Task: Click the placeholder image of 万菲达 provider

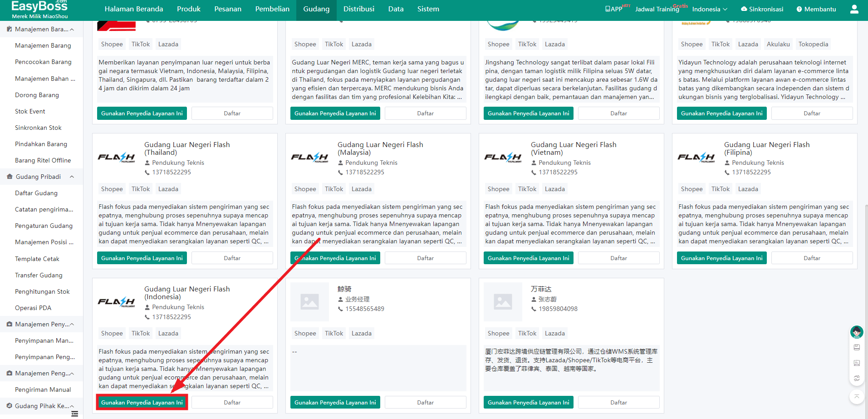Action: tap(503, 302)
